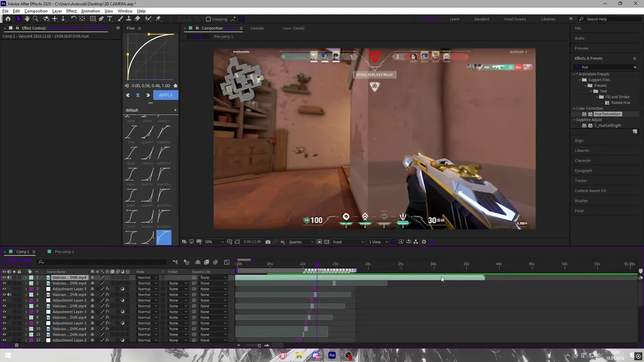Switch to Standard workspace
Viewport: 644px width, 362px height.
(481, 19)
